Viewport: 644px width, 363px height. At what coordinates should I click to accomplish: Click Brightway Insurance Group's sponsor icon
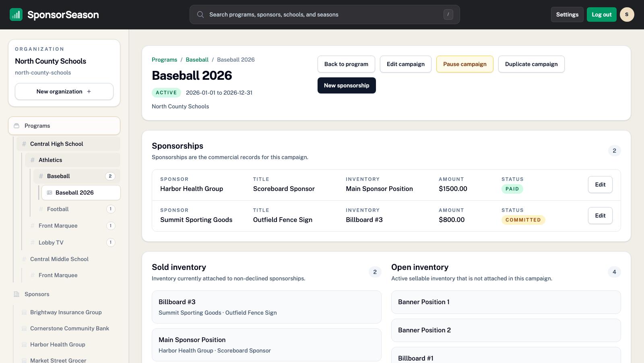pyautogui.click(x=24, y=312)
